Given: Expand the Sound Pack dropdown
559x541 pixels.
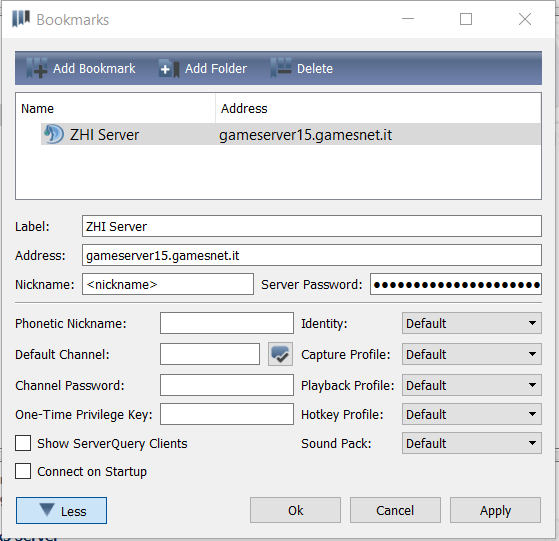Looking at the screenshot, I should [472, 443].
